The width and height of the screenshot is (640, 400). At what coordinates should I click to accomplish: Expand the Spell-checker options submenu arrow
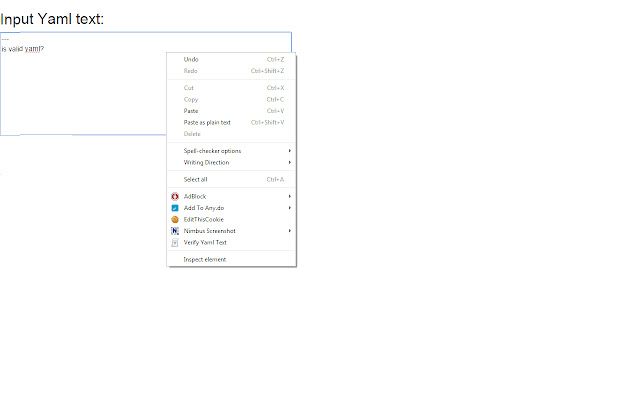click(x=290, y=151)
